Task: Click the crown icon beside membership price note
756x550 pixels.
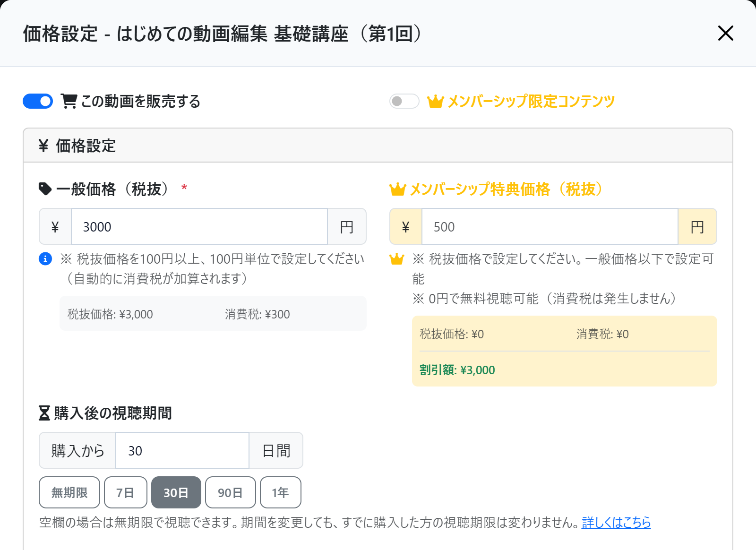Action: tap(396, 259)
